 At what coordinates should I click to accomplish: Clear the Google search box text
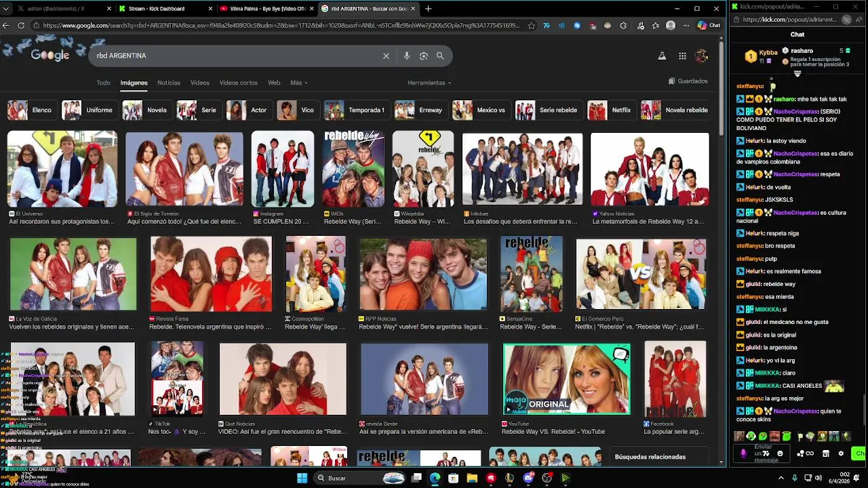386,56
